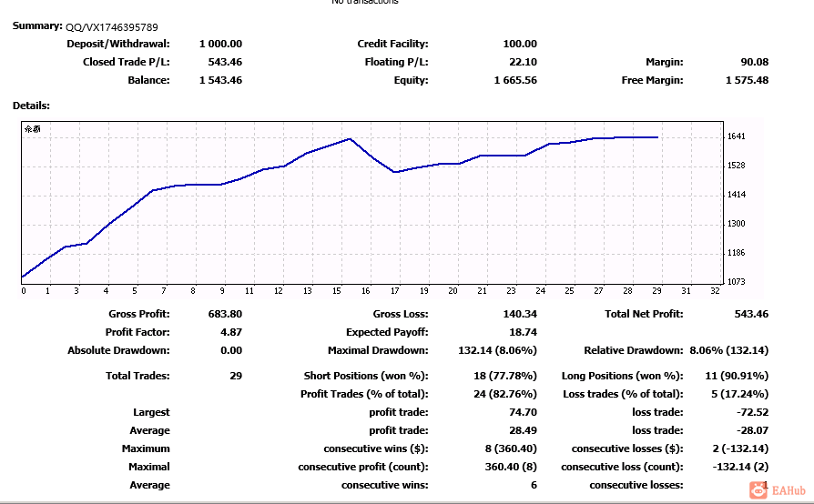Select the Credit Facility label
This screenshot has height=504, width=814.
tap(392, 44)
